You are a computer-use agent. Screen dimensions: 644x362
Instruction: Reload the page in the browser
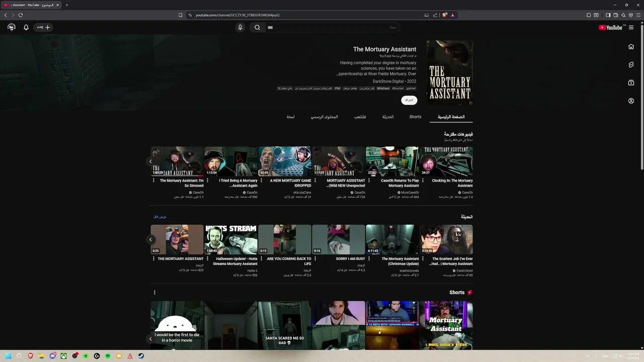click(x=21, y=15)
